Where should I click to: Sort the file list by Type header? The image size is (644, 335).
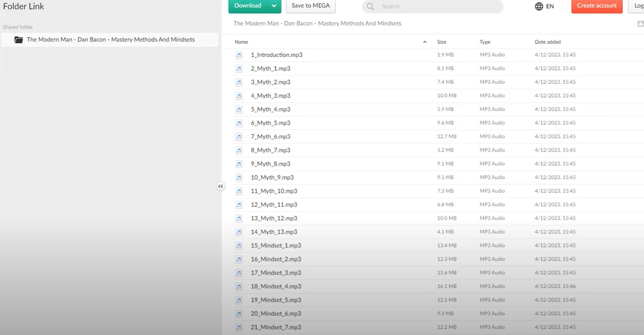(x=485, y=42)
